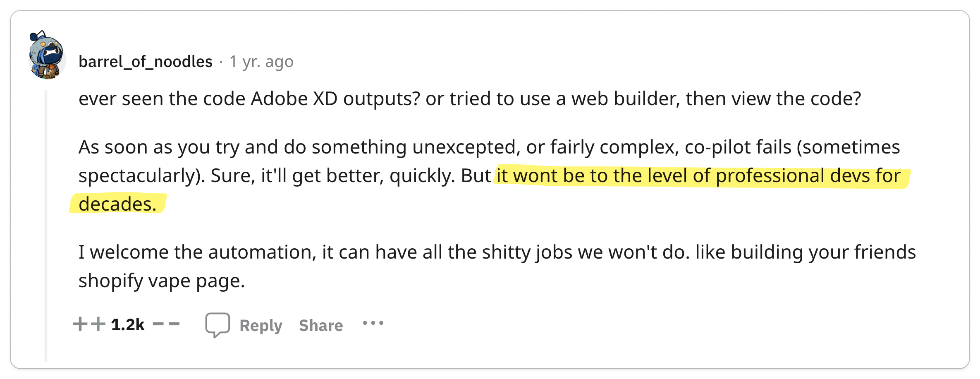Visit the barrel_of_noodles user profile
This screenshot has width=980, height=379.
146,62
